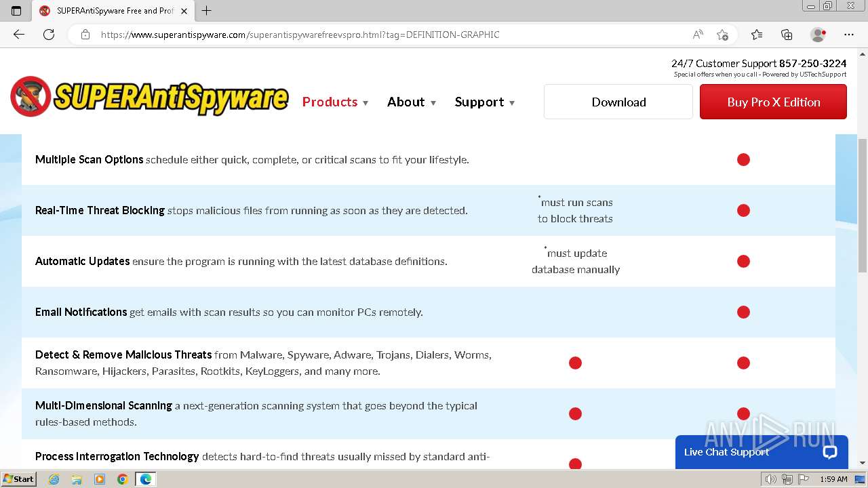Click 'must update database manually' note
This screenshot has height=488, width=868.
(x=576, y=261)
